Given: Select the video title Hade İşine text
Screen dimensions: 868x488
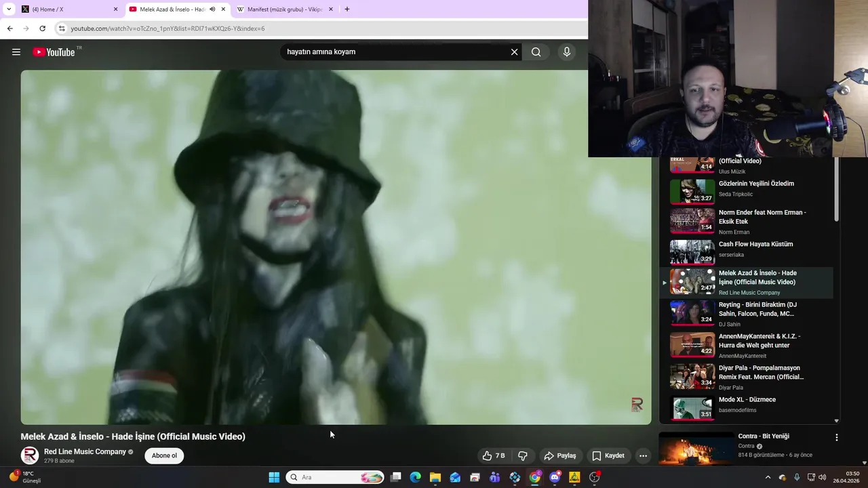Looking at the screenshot, I should [133, 436].
